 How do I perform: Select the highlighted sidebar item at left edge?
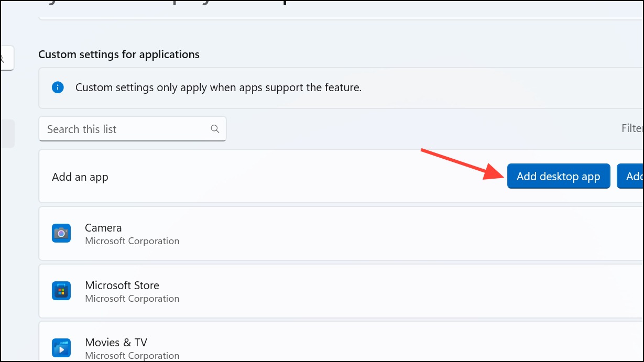(7, 133)
